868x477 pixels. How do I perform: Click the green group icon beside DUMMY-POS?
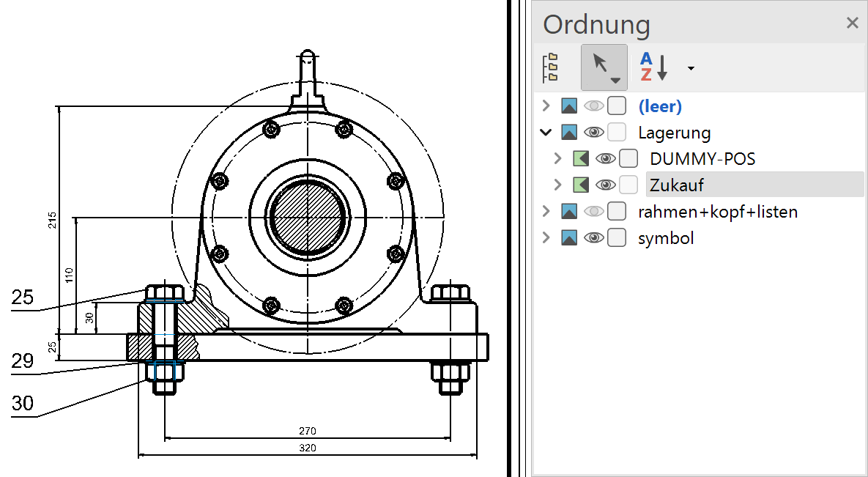pos(580,159)
